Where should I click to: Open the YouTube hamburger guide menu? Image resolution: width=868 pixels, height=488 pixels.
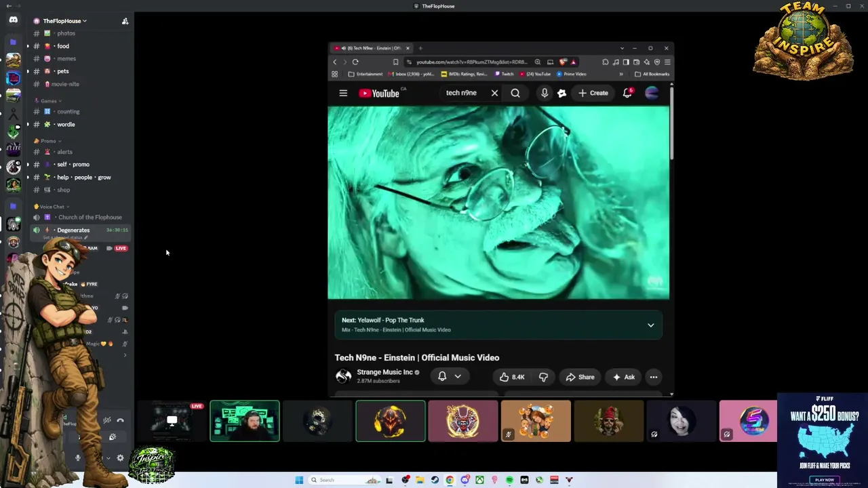343,93
